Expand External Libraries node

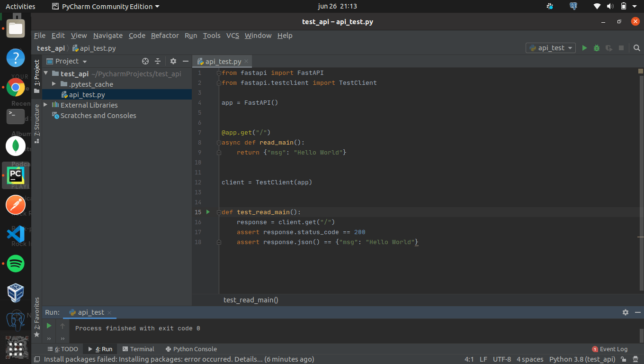(46, 105)
